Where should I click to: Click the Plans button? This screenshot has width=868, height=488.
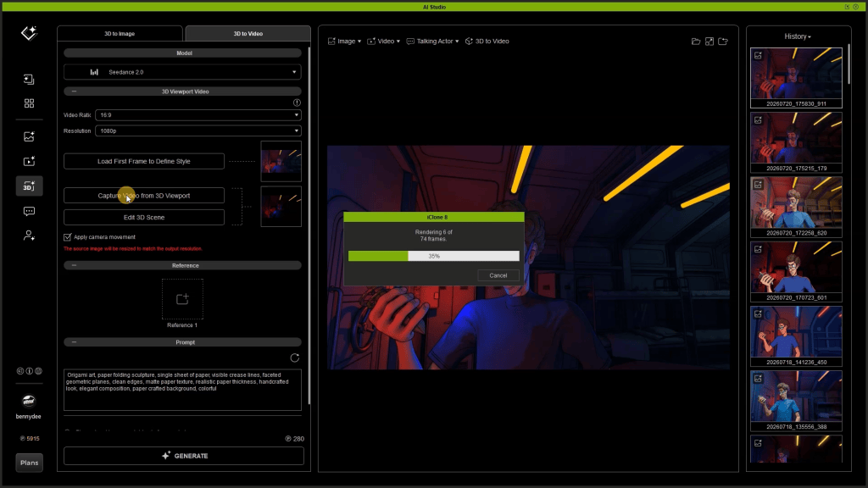(x=30, y=463)
